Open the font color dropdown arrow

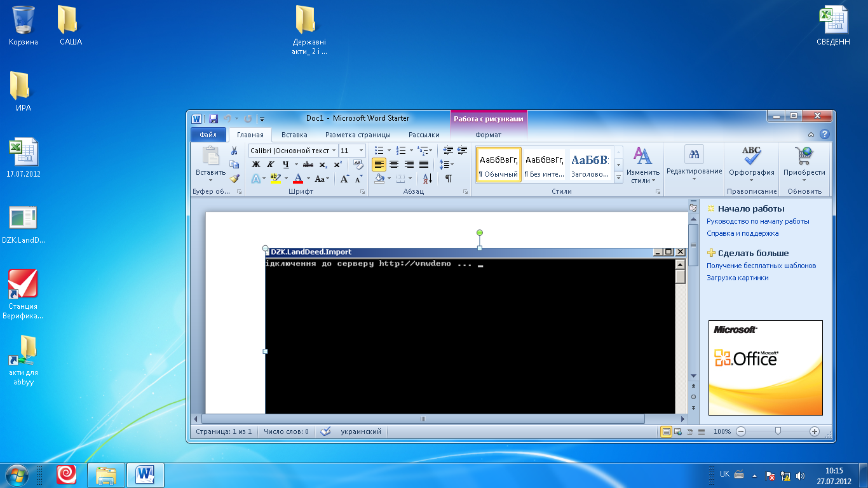[x=308, y=179]
